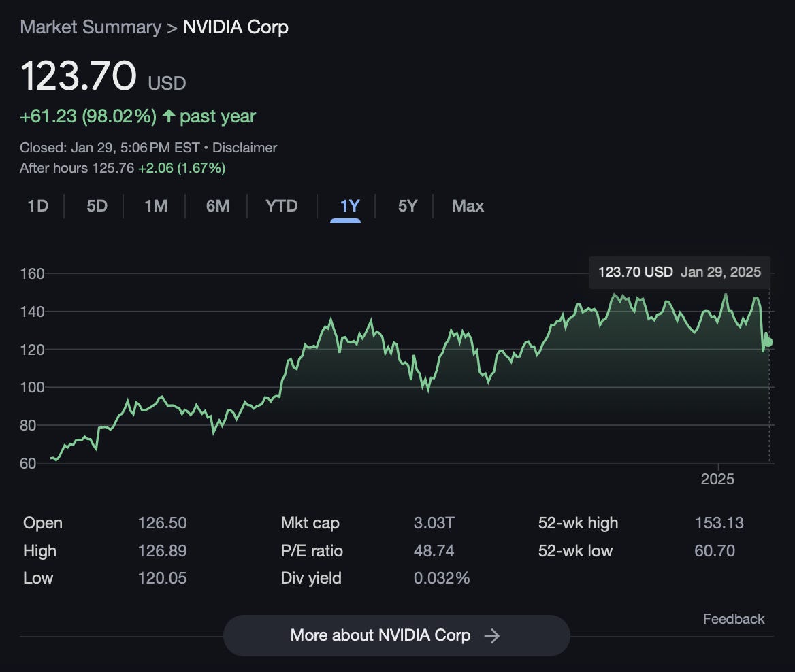The image size is (795, 672).
Task: Click the Div yield label
Action: (311, 578)
